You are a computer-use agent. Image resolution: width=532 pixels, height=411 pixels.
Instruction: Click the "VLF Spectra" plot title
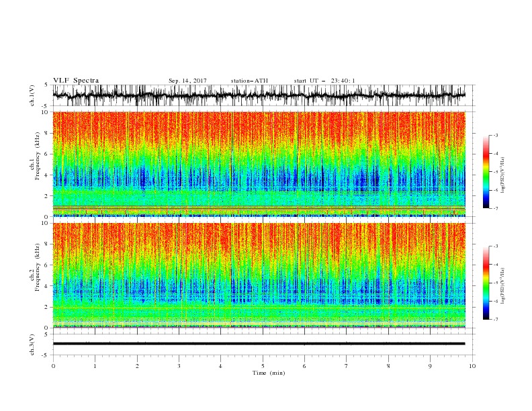tap(76, 81)
